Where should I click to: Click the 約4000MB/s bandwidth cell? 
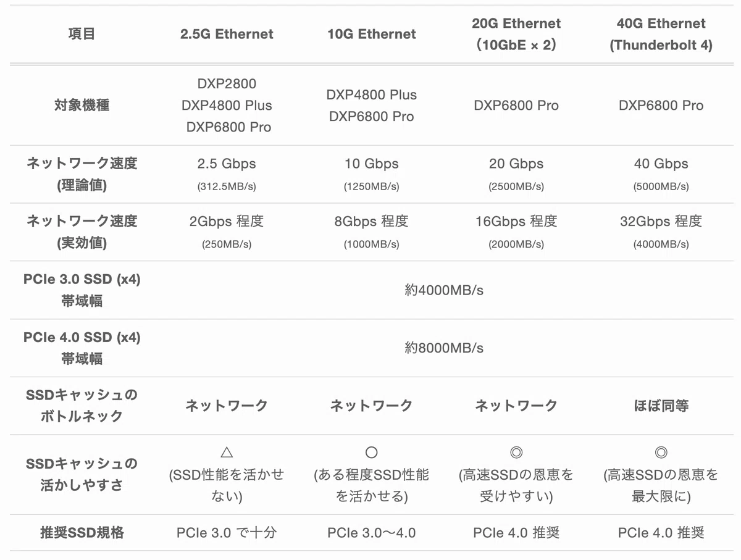coord(444,290)
